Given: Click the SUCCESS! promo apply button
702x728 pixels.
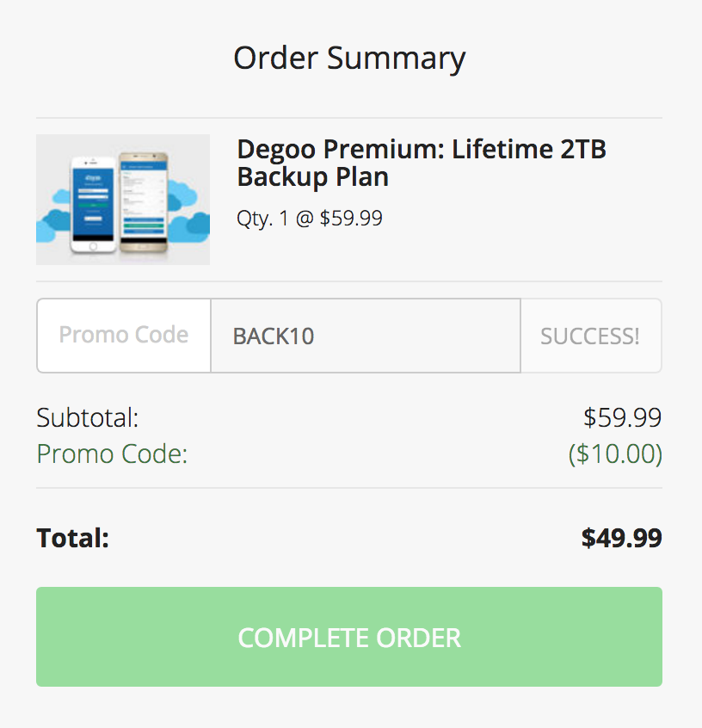Looking at the screenshot, I should click(x=591, y=336).
